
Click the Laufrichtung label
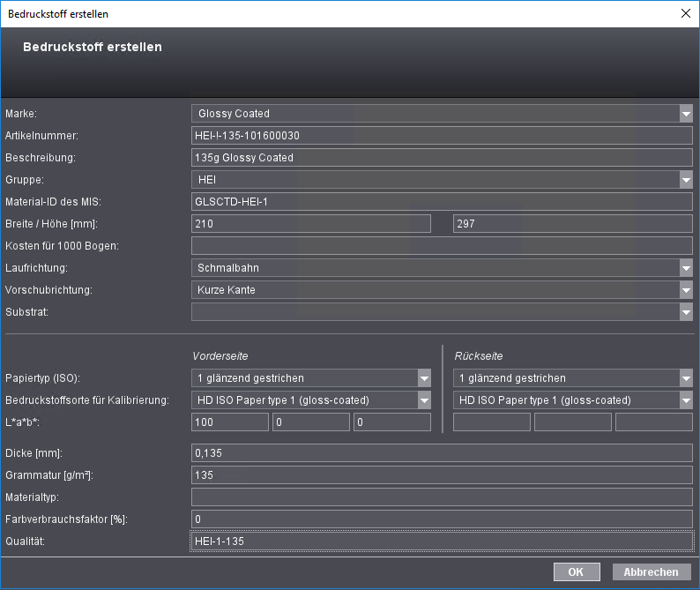pyautogui.click(x=37, y=268)
